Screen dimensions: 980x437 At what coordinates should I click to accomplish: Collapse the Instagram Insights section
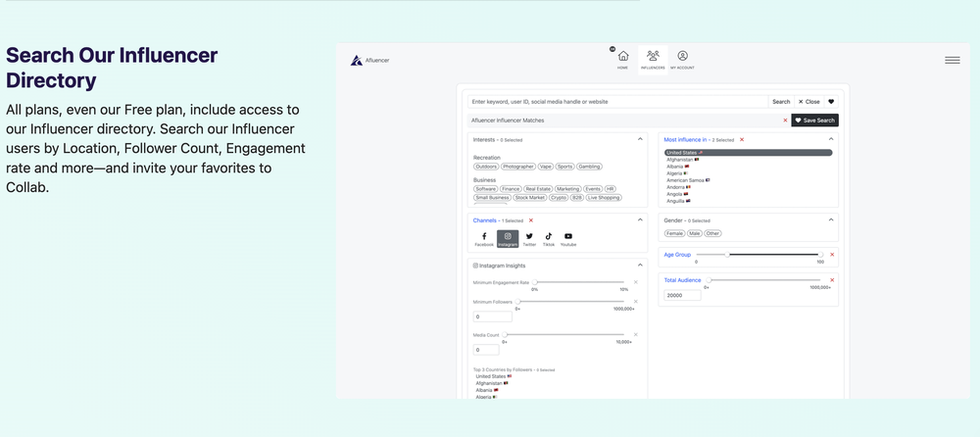[x=640, y=266]
